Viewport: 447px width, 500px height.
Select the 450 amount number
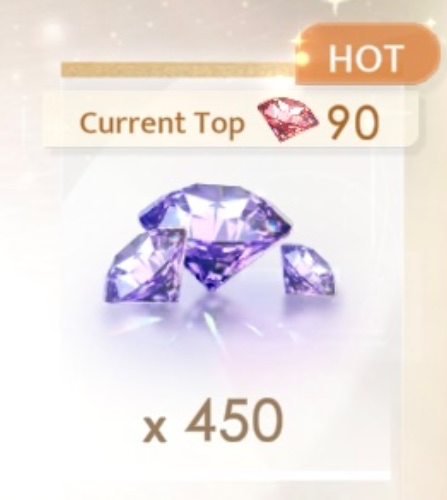coord(234,421)
